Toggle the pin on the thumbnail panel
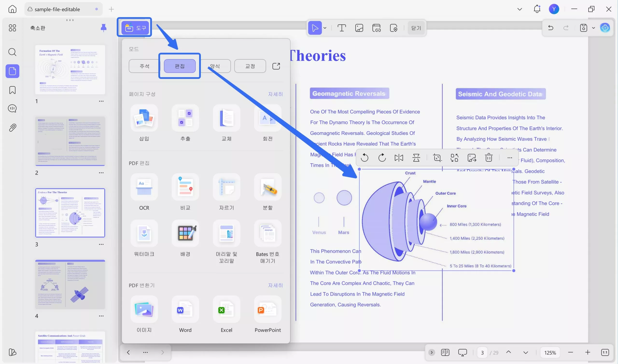 104,28
